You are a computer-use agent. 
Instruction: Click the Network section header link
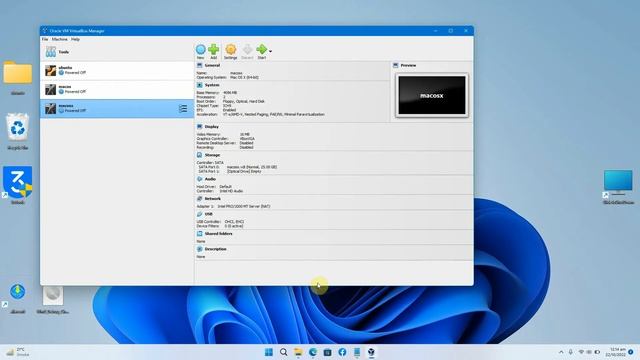[213, 199]
